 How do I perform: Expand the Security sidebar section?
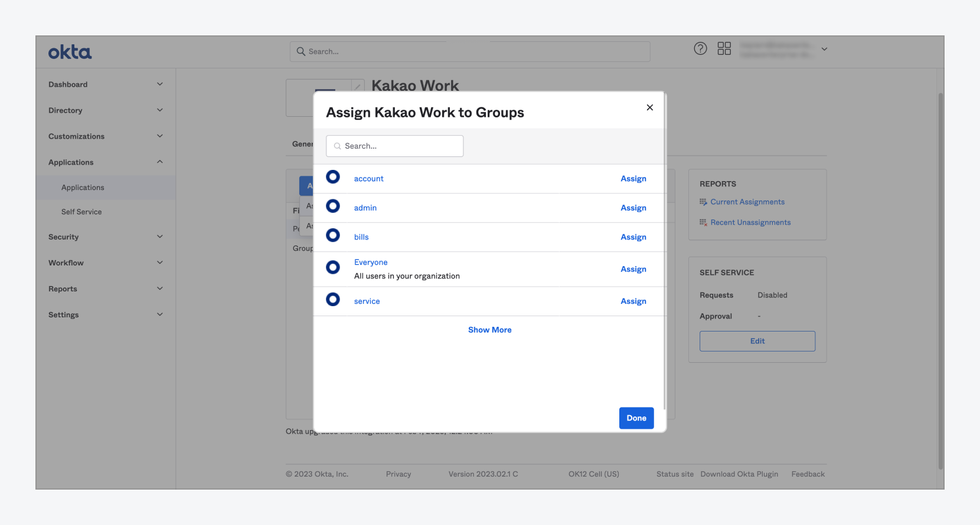pos(105,237)
